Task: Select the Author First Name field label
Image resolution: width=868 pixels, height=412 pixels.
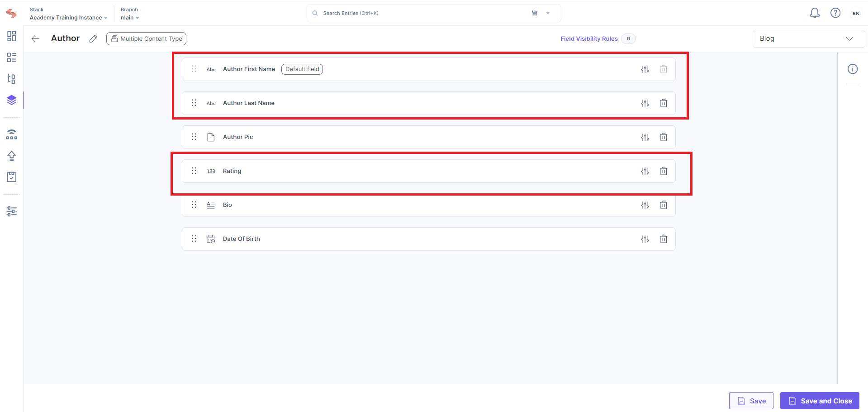Action: pyautogui.click(x=249, y=69)
